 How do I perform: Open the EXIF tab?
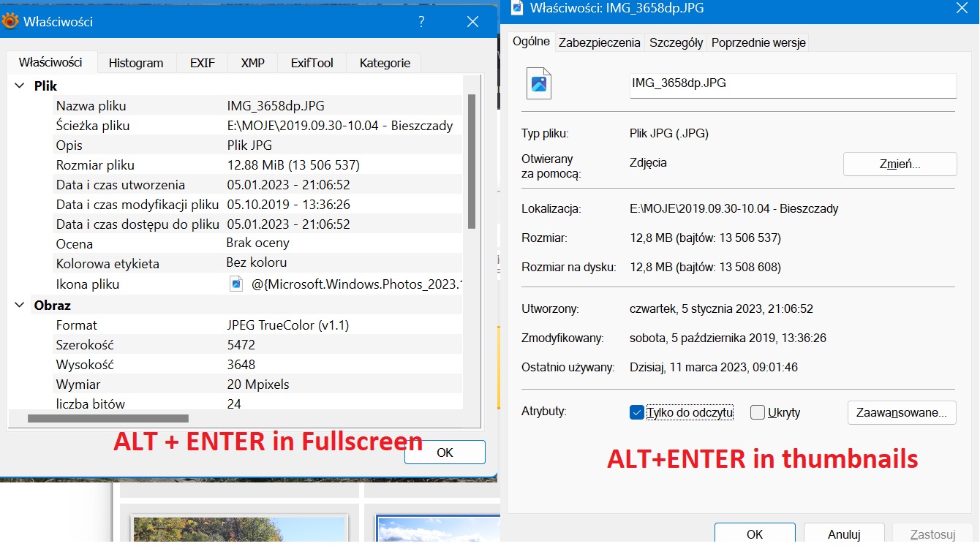(203, 63)
